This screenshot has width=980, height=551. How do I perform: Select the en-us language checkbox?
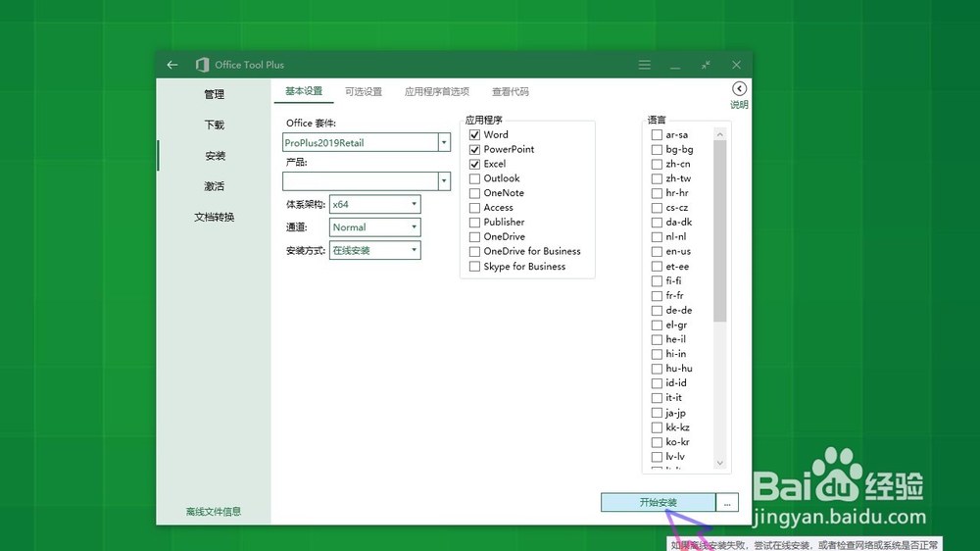pos(657,251)
